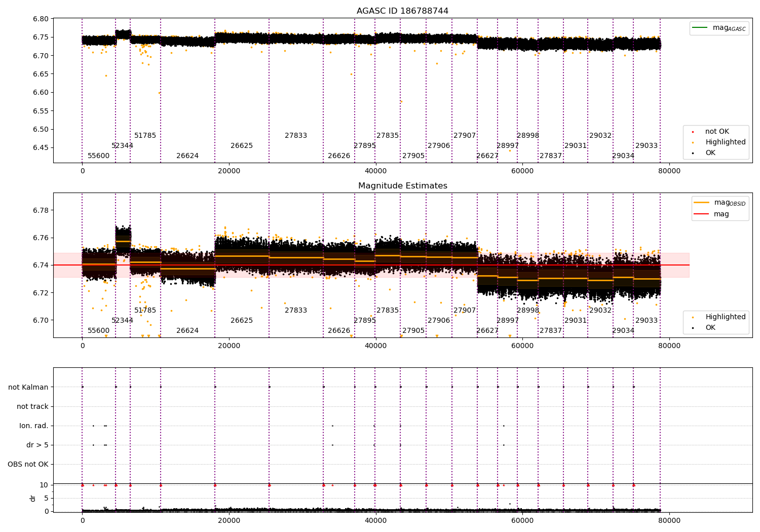This screenshot has width=760, height=532.
Task: Click the 20000 x-axis tick under the bottom plot
Action: pos(229,521)
